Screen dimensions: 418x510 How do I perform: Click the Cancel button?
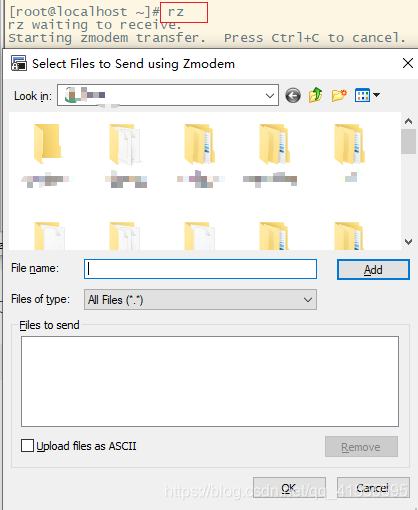pyautogui.click(x=373, y=488)
